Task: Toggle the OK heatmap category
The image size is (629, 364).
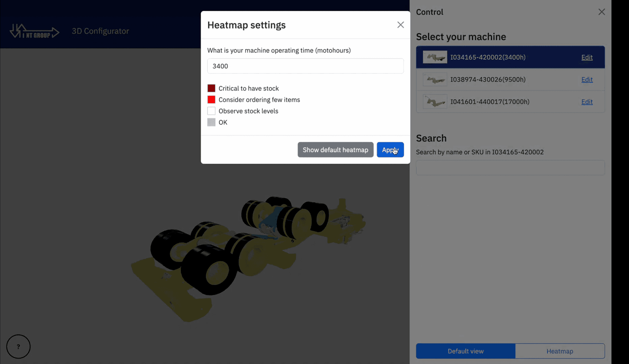Action: [211, 122]
